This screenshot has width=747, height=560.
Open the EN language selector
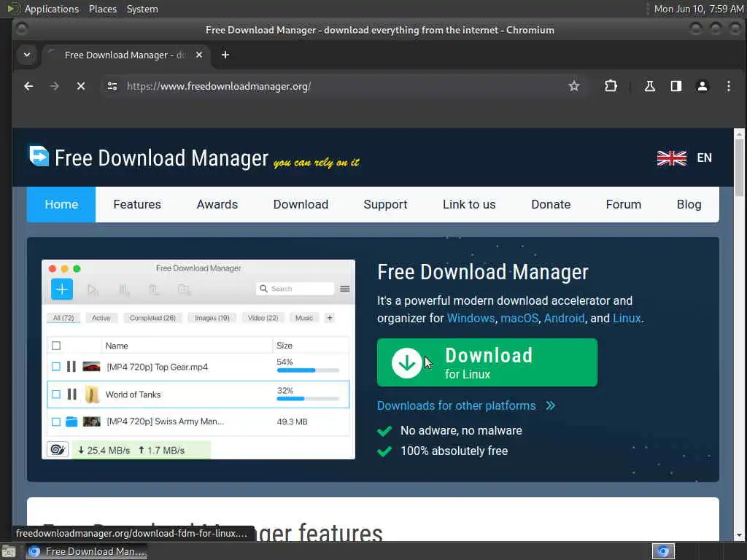pos(704,157)
